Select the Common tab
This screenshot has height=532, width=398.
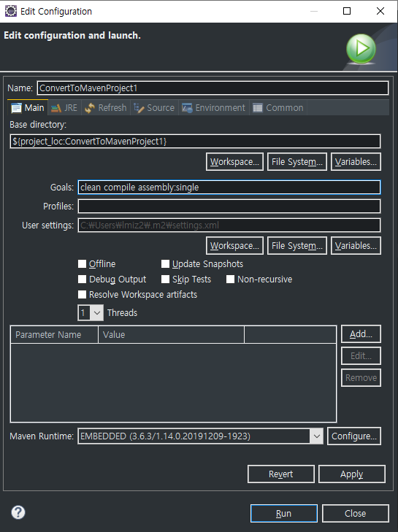click(278, 108)
